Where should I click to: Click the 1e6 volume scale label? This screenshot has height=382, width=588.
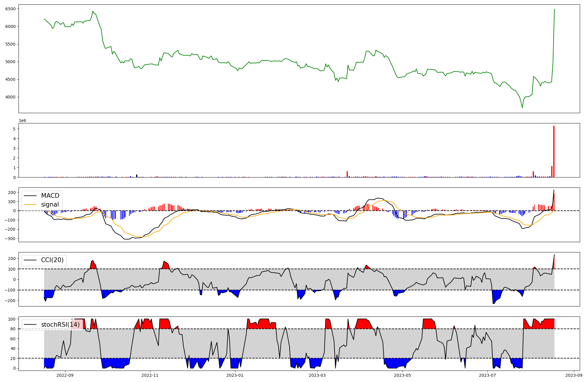pyautogui.click(x=23, y=121)
